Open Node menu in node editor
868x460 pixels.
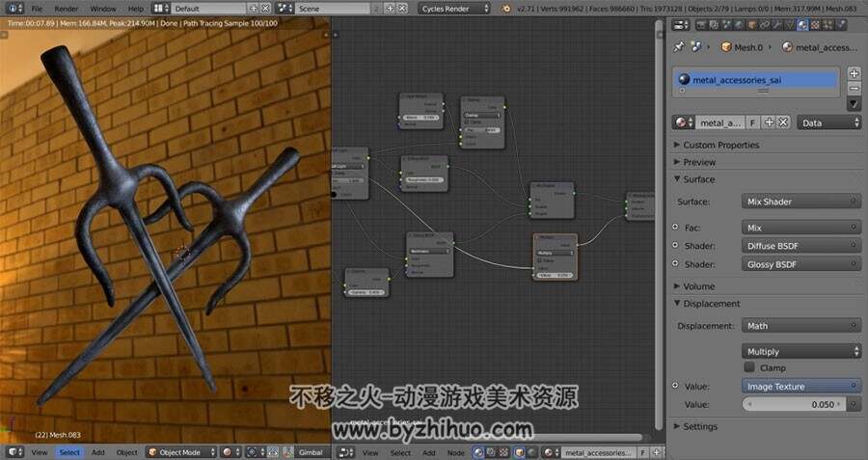click(455, 453)
